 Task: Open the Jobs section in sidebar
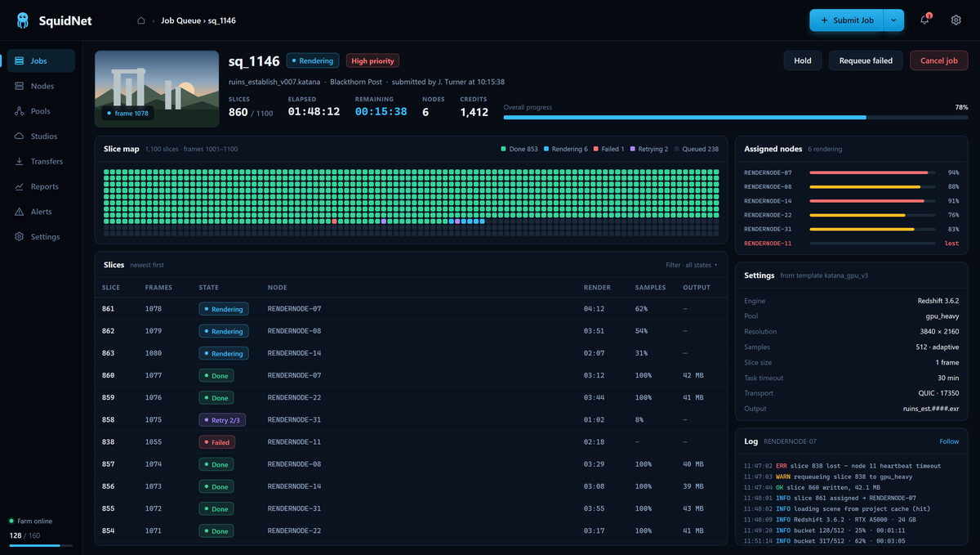(x=41, y=60)
